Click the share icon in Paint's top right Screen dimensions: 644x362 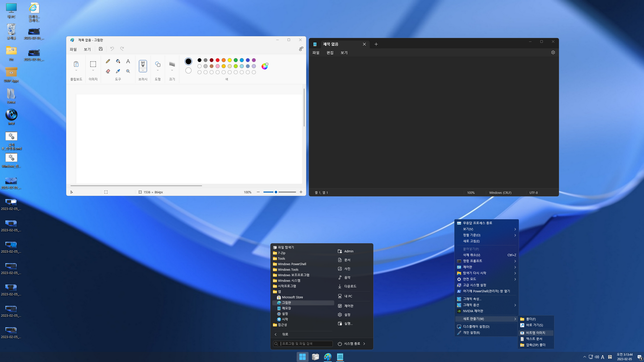coord(301,49)
